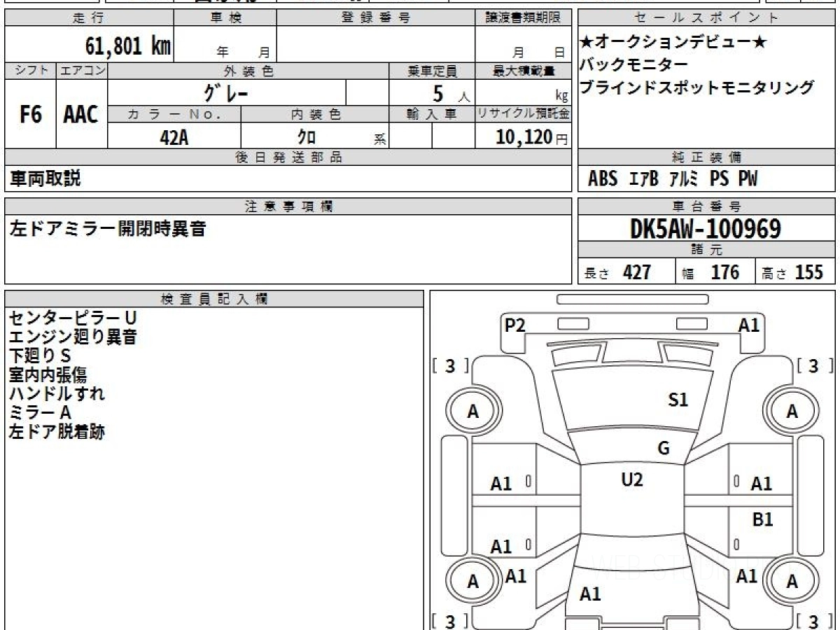This screenshot has width=840, height=630.
Task: Select inspector note ミラーA
Action: point(40,413)
